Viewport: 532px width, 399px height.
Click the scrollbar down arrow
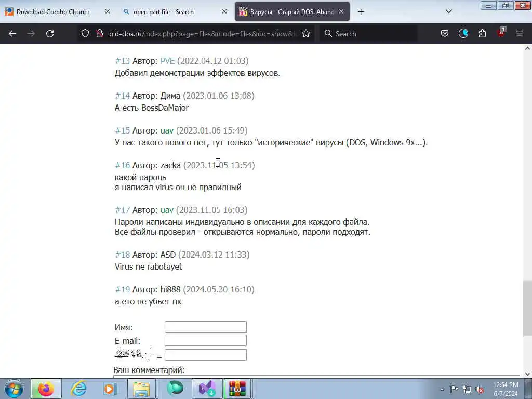coord(527,374)
